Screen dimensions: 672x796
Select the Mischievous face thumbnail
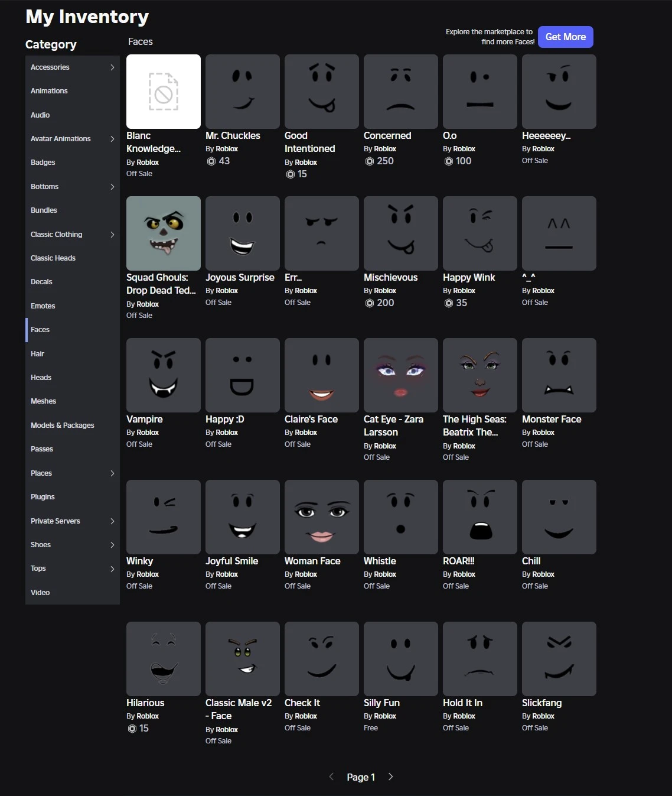point(401,233)
